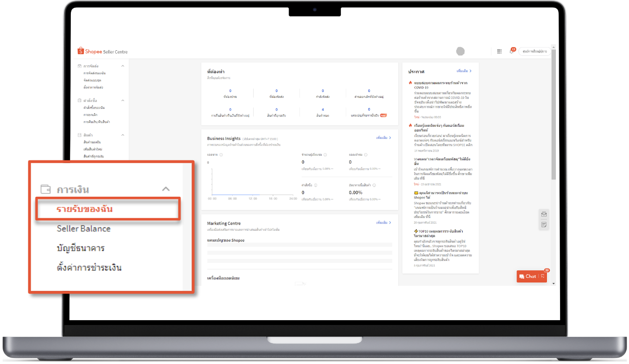Click the order list icon beside คำสั่งซื้อ
Screen dimensions: 629x364
80,100
